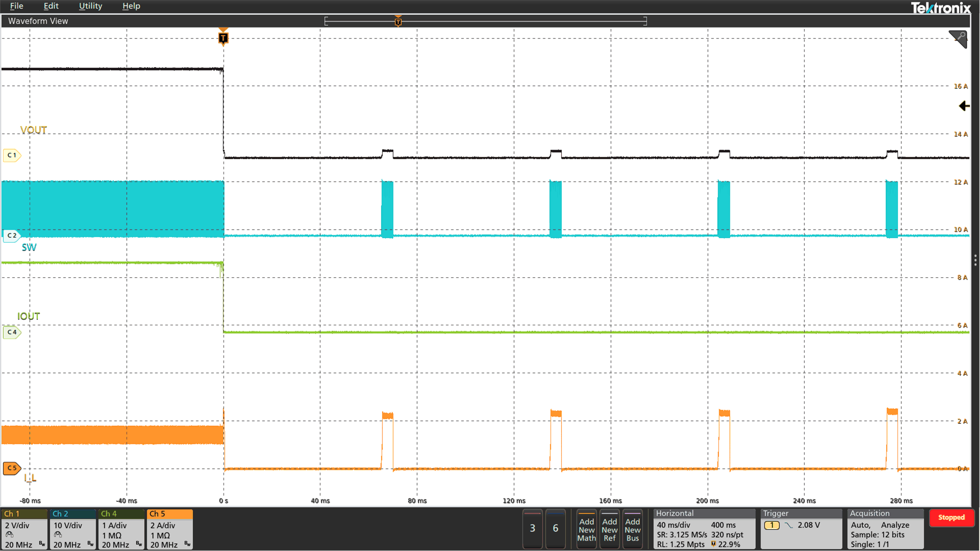Screen dimensions: 980x551
Task: Click the trigger position T marker
Action: coord(223,38)
